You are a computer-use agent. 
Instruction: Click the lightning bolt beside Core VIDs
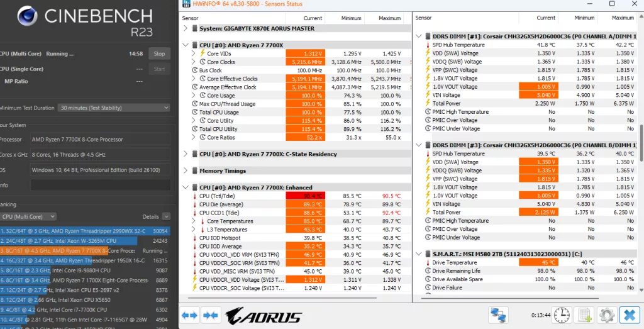[x=202, y=53]
